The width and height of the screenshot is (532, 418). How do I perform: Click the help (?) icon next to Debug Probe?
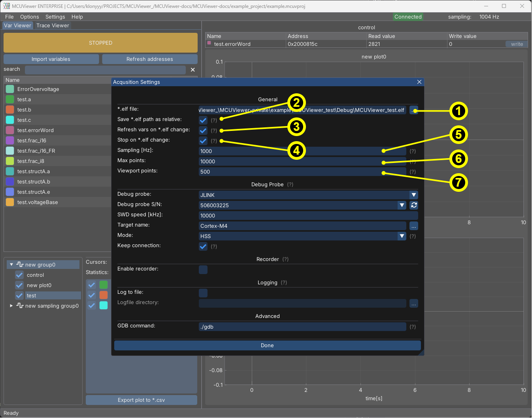pos(290,185)
